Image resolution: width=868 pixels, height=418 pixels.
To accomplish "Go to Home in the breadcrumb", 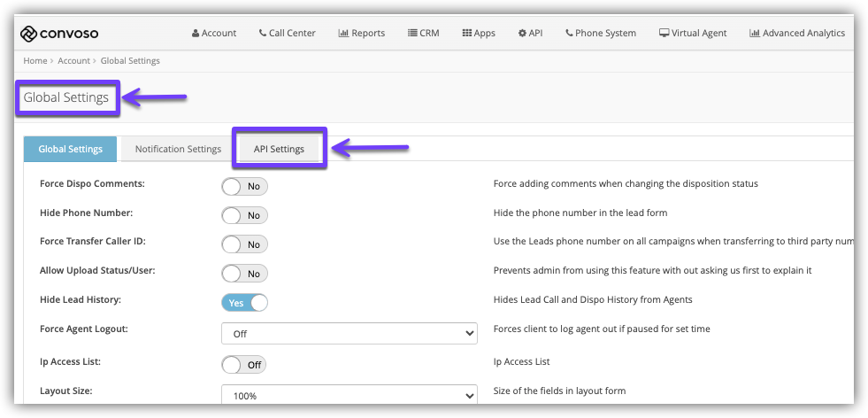I will coord(35,61).
